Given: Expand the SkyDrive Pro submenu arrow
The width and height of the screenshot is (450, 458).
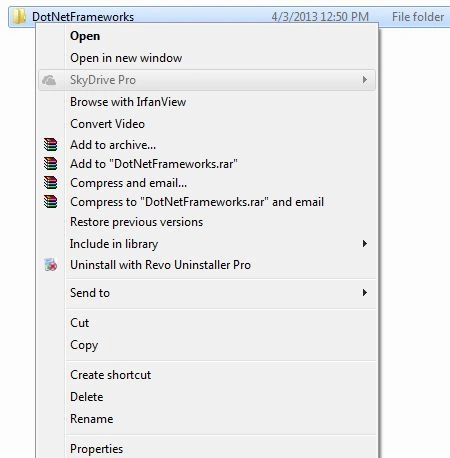Looking at the screenshot, I should click(364, 80).
